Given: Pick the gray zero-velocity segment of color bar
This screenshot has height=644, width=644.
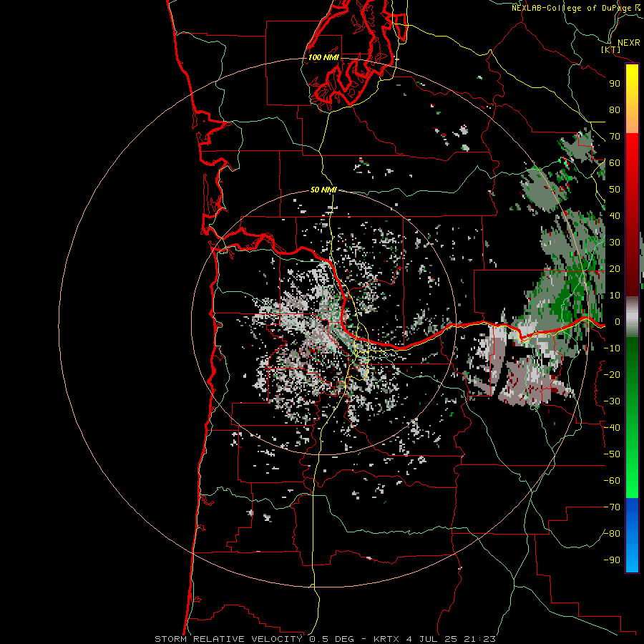Looking at the screenshot, I should 632,317.
